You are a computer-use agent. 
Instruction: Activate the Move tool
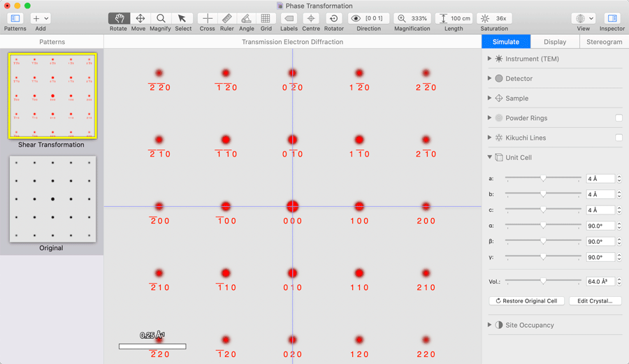[x=140, y=18]
